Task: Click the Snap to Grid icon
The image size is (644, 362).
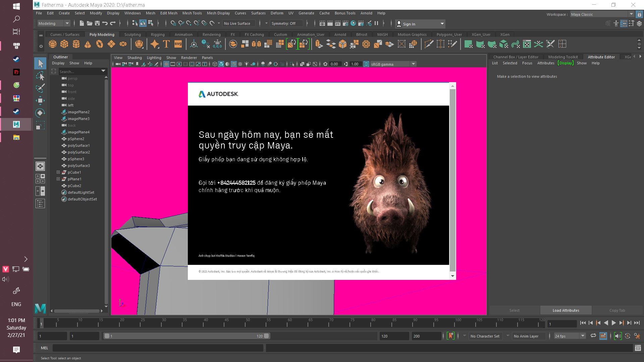Action: coord(172,23)
